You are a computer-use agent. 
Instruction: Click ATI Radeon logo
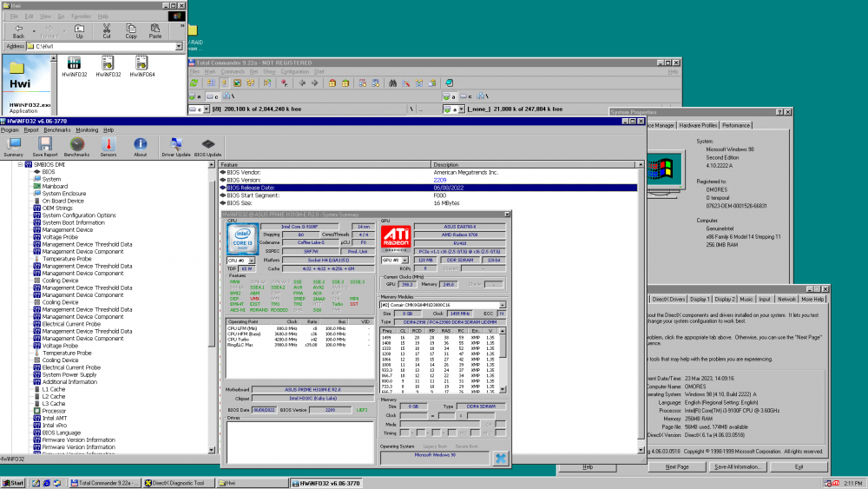click(396, 239)
